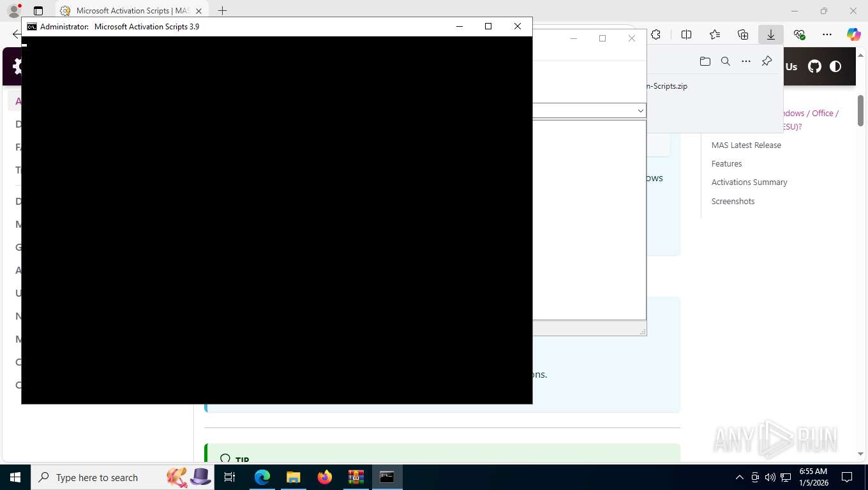Image resolution: width=868 pixels, height=490 pixels.
Task: Toggle site dark/light theme icon
Action: [835, 66]
